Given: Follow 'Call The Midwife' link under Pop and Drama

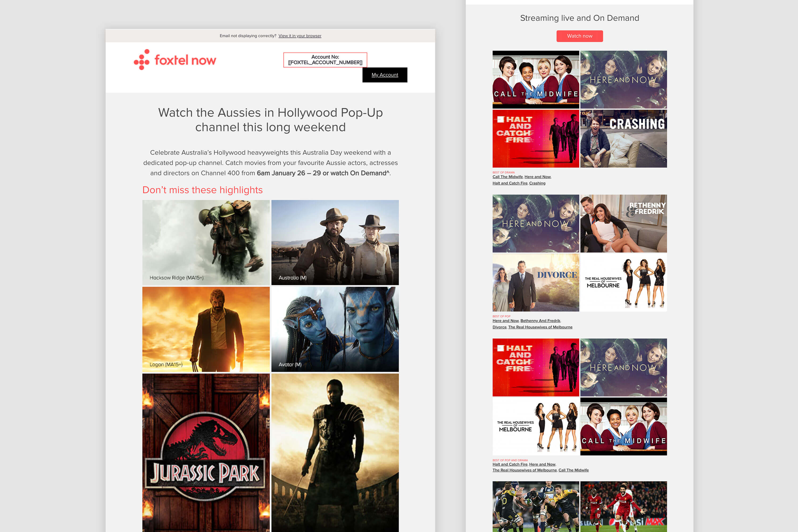Looking at the screenshot, I should [573, 470].
